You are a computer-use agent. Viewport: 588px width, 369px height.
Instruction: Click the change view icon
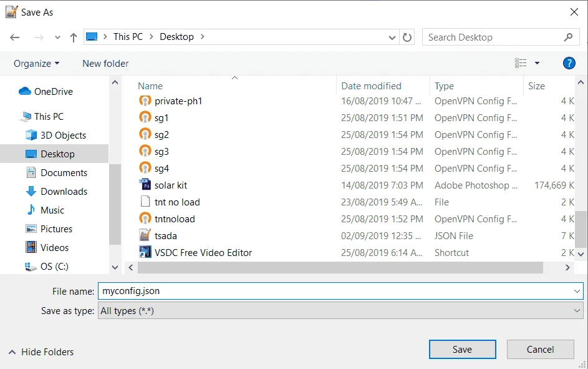pos(521,63)
